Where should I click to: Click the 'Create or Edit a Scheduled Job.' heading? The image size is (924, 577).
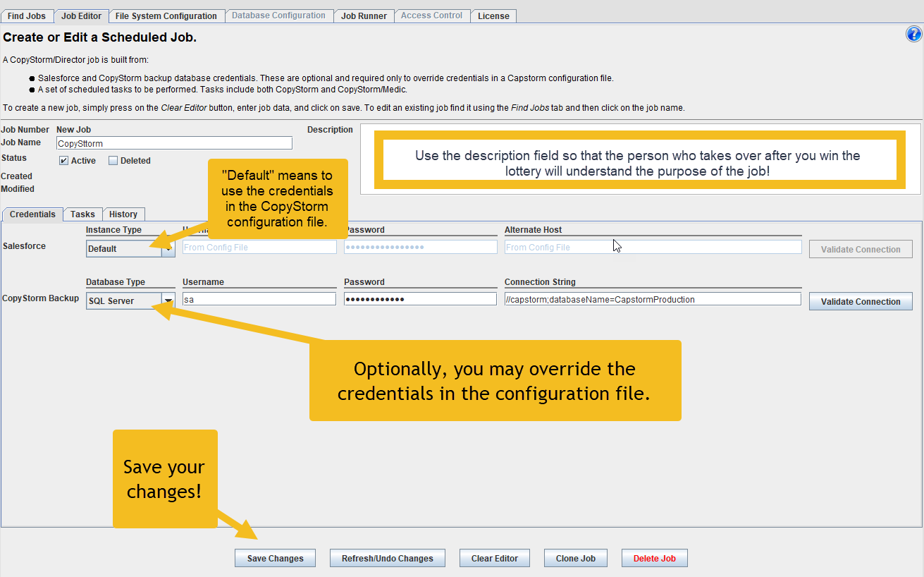coord(99,37)
